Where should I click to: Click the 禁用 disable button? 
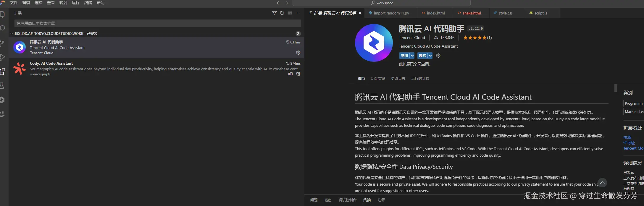[404, 56]
